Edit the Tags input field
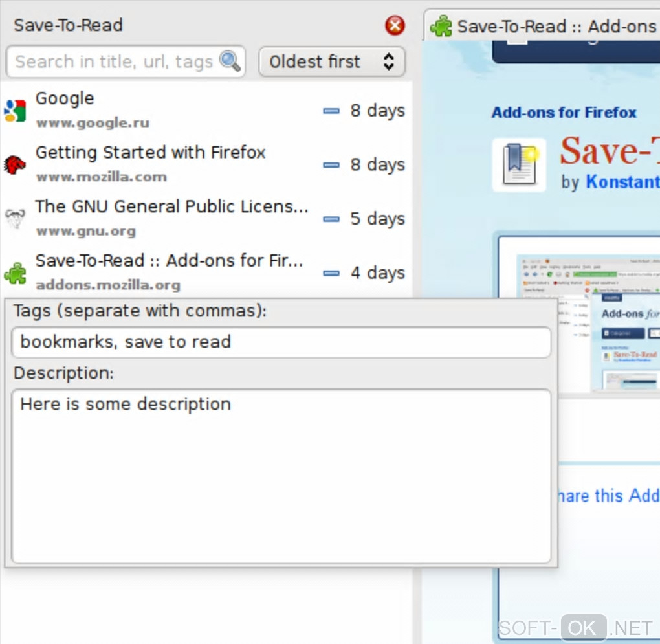The image size is (660, 644). click(281, 342)
